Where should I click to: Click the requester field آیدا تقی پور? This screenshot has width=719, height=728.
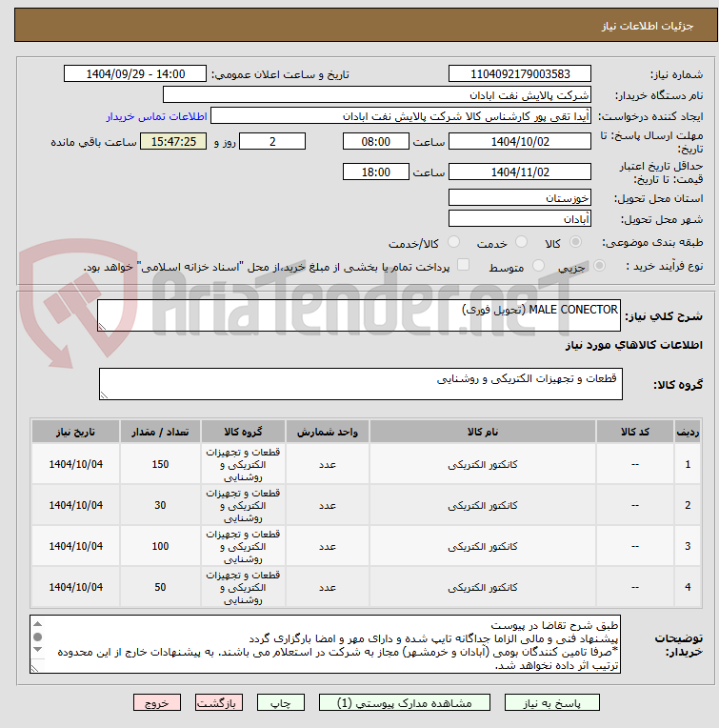401,116
